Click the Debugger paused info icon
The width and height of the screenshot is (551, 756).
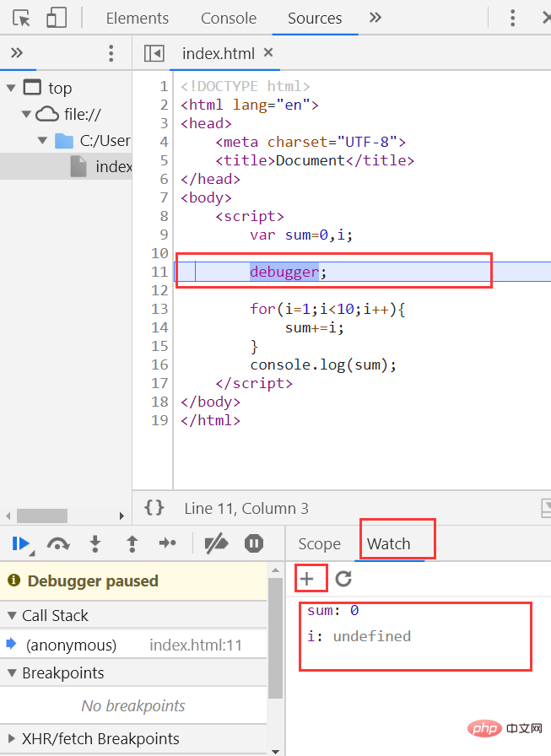tap(14, 580)
